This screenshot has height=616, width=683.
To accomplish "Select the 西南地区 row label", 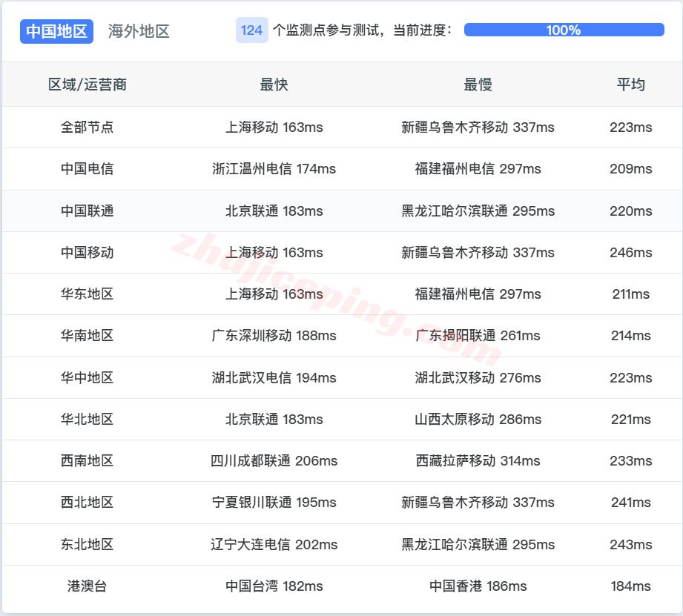I will 87,460.
